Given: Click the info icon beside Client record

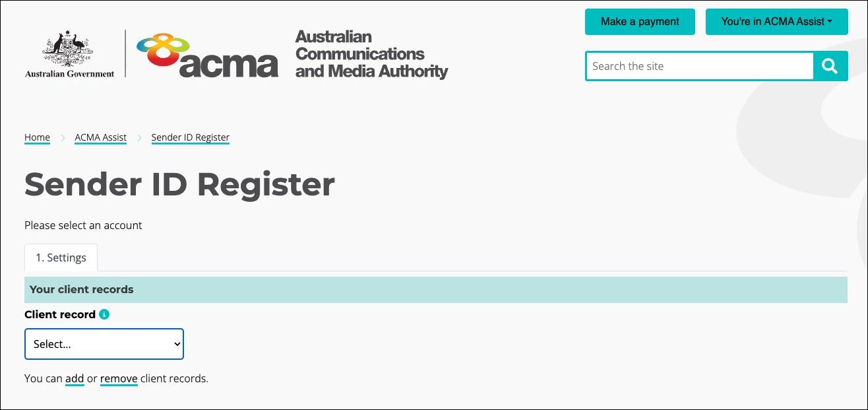Looking at the screenshot, I should (x=104, y=314).
